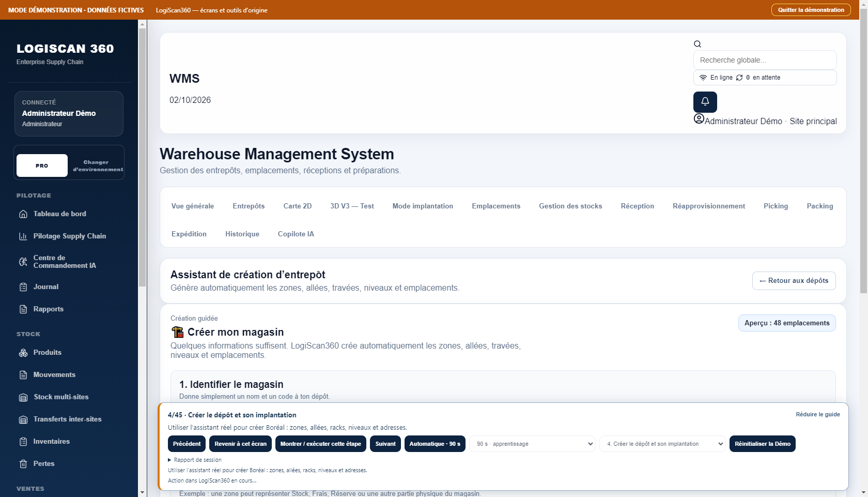
Task: Click the Rapports document icon
Action: click(23, 309)
